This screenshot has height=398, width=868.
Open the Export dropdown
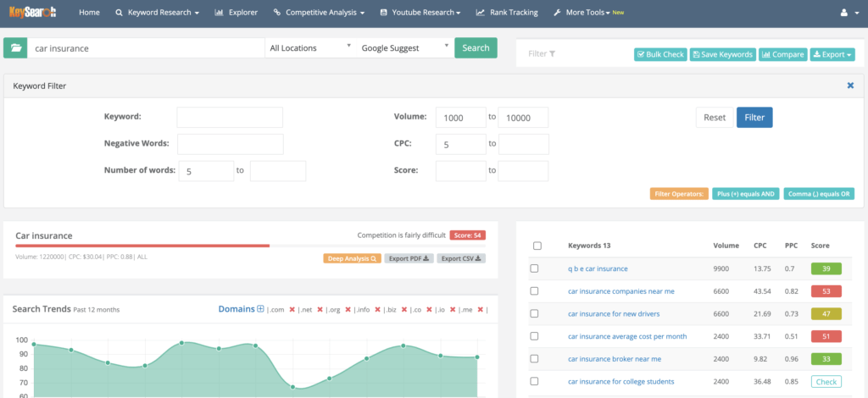point(832,55)
